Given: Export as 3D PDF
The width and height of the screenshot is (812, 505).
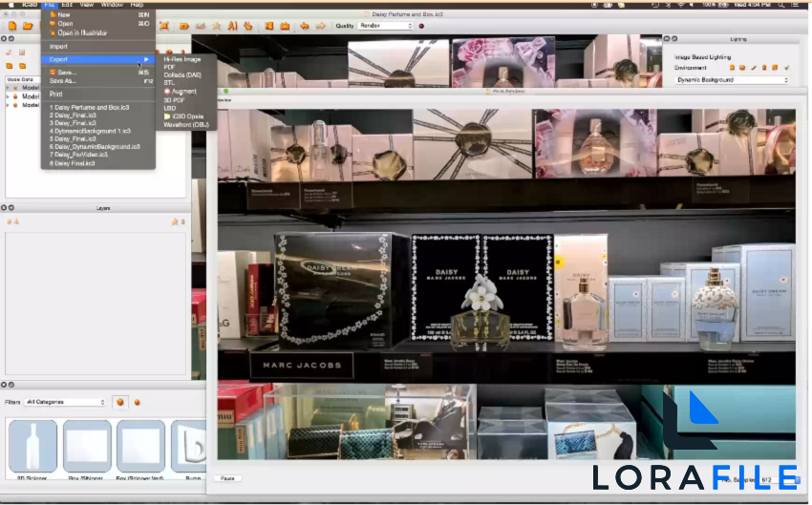Looking at the screenshot, I should [x=174, y=100].
